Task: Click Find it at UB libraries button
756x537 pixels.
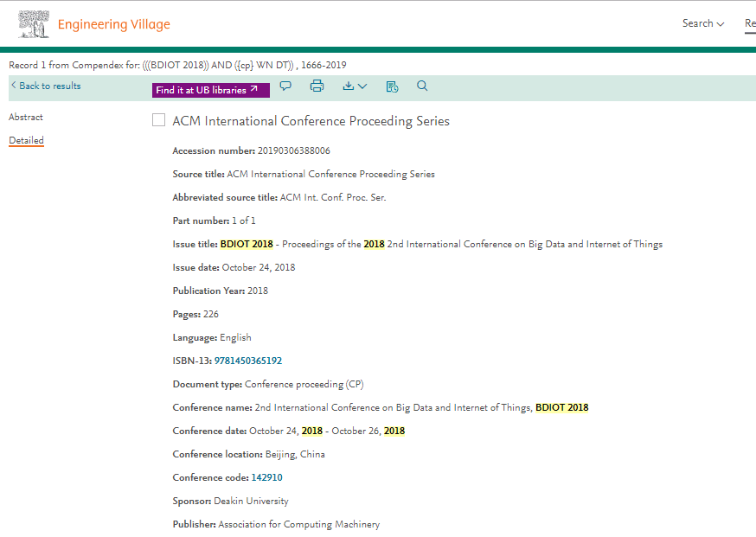Action: [x=211, y=90]
